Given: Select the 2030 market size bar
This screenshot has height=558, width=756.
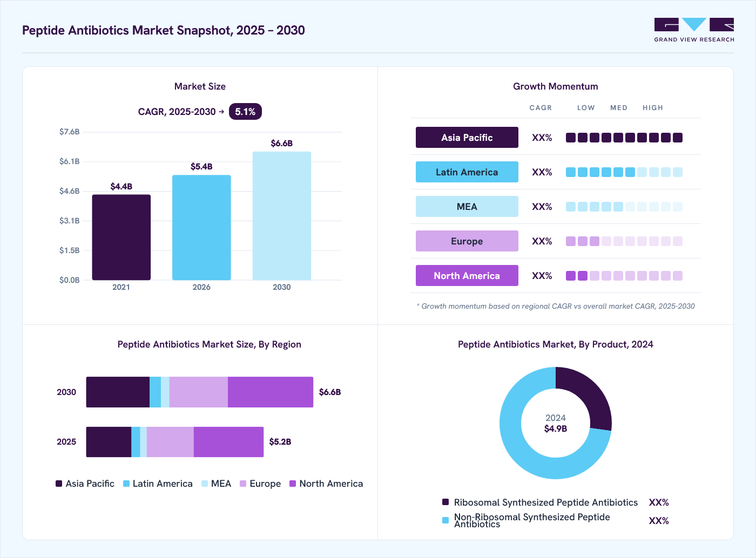Looking at the screenshot, I should [x=282, y=216].
